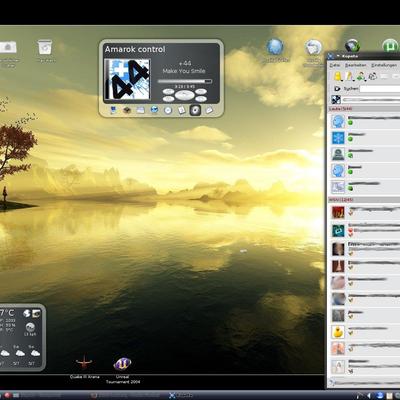Viewport: 400px width, 400px height.
Task: Open the camera folder icon on the desktop
Action: (8, 47)
